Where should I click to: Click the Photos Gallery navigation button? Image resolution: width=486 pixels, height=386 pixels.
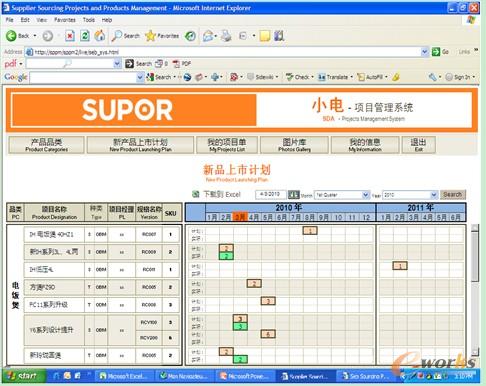pos(294,145)
